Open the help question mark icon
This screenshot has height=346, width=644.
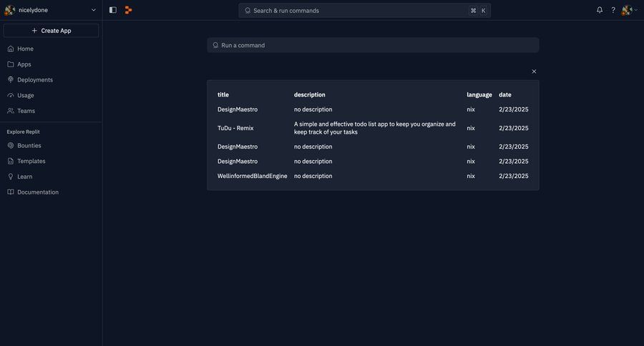[613, 10]
